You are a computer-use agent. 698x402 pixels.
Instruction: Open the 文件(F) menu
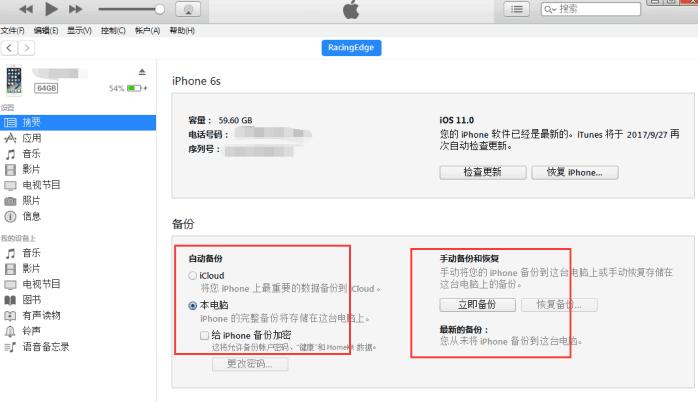tap(12, 30)
